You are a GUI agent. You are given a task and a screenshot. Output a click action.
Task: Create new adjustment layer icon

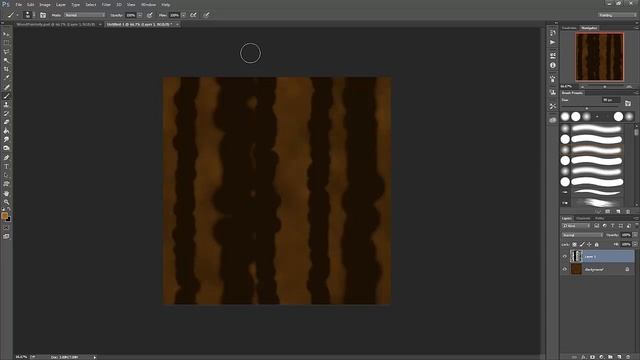601,357
